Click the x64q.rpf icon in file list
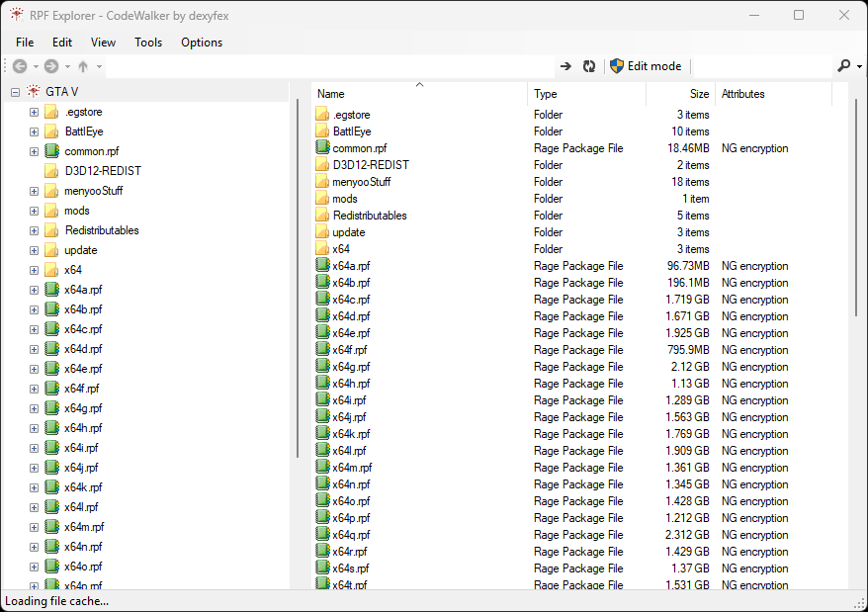Screen dimensions: 868x612 pos(322,533)
